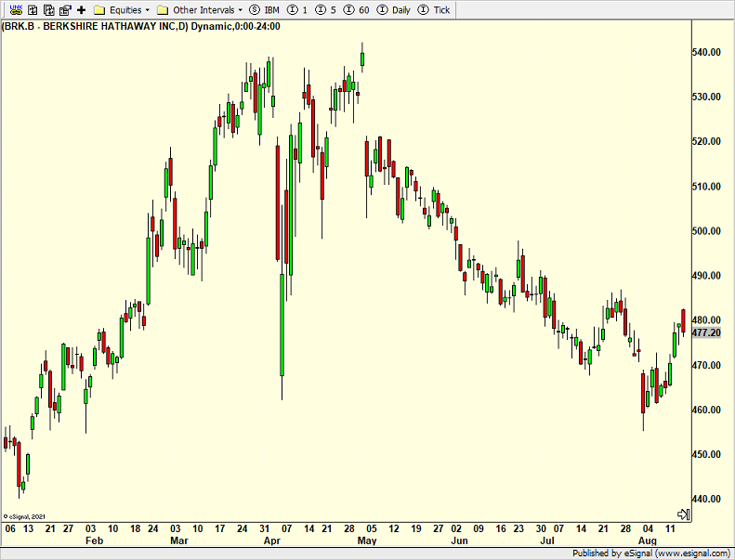Image resolution: width=735 pixels, height=560 pixels.
Task: Click the Aug month label on time axis
Action: coord(648,540)
